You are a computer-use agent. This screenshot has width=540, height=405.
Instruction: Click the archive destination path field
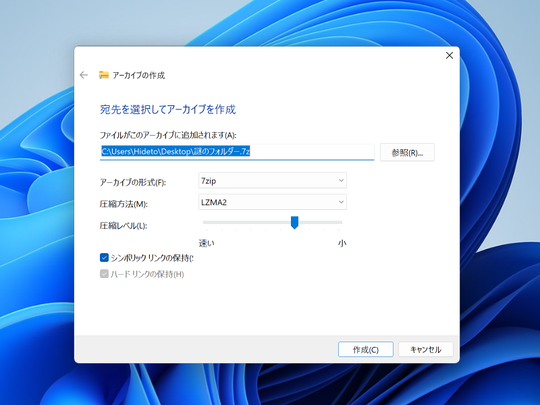point(237,152)
